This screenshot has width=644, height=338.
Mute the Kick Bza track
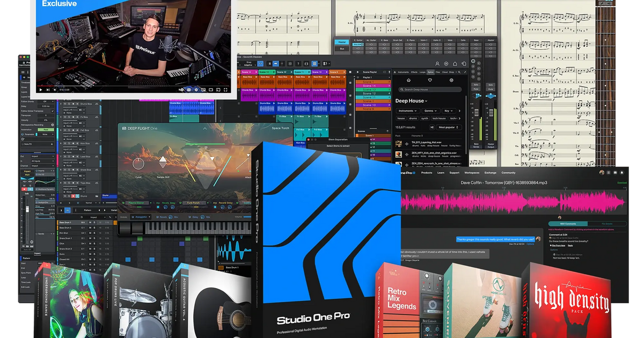(64, 143)
